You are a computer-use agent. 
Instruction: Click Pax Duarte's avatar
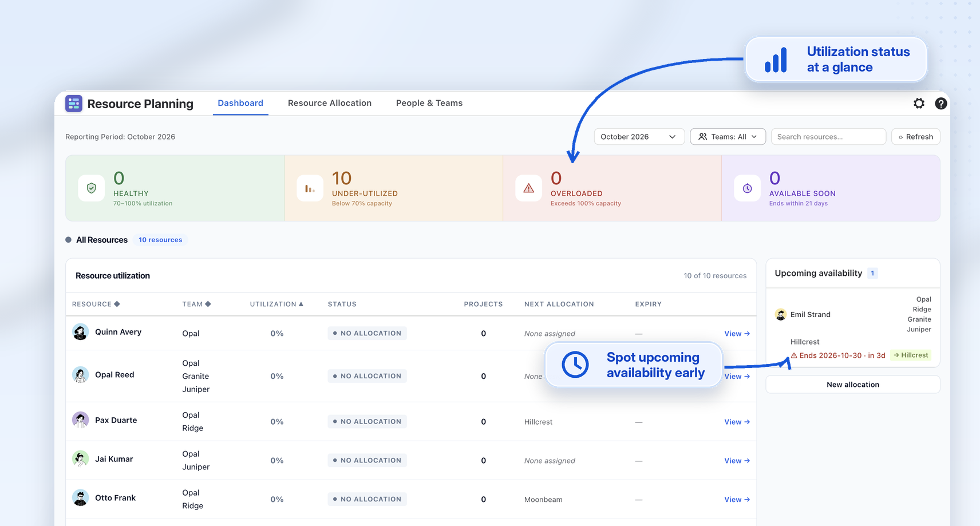click(80, 420)
